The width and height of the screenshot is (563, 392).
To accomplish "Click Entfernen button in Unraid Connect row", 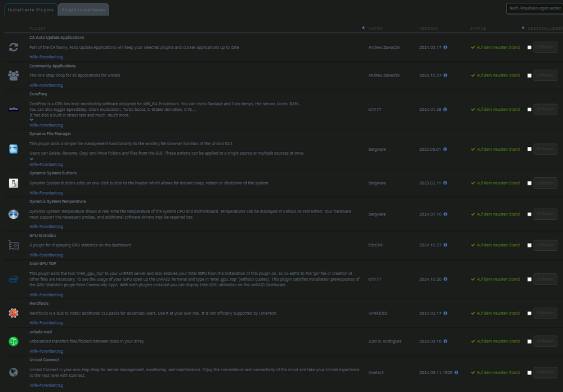I will point(545,372).
